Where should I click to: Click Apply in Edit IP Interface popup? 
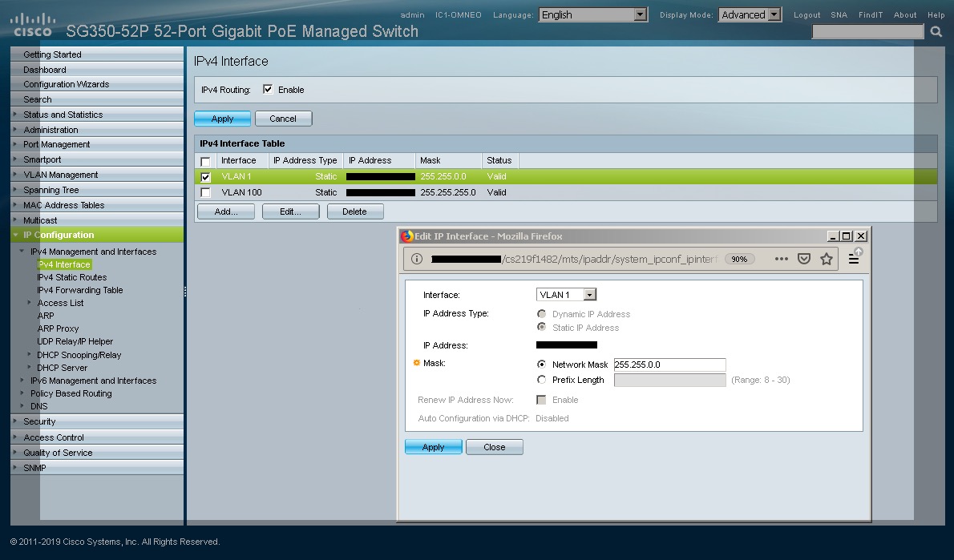coord(433,447)
